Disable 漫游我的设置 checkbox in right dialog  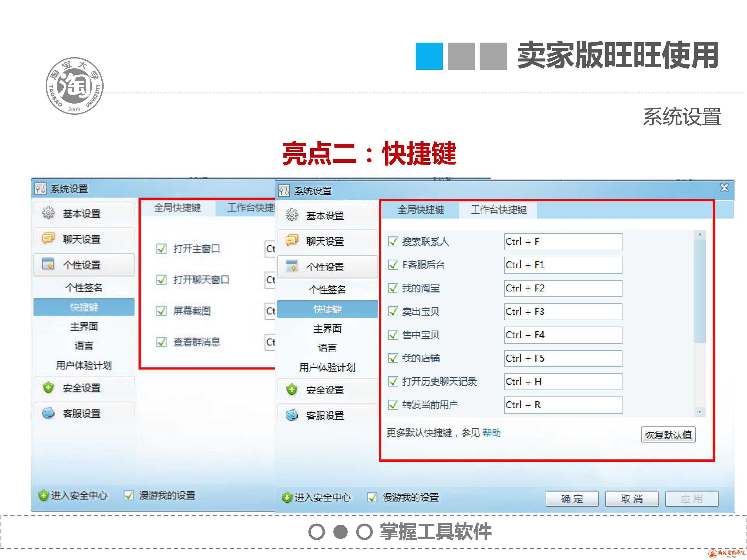coord(372,497)
